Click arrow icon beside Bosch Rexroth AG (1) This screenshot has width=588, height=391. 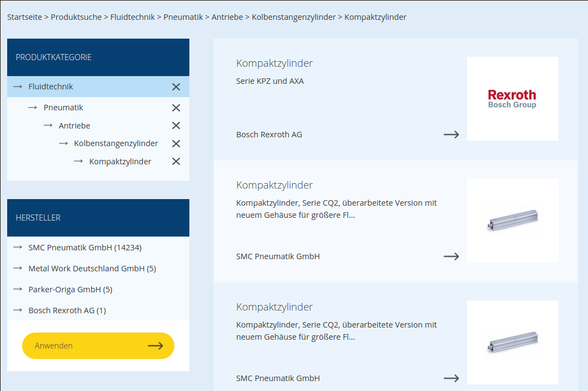[18, 310]
